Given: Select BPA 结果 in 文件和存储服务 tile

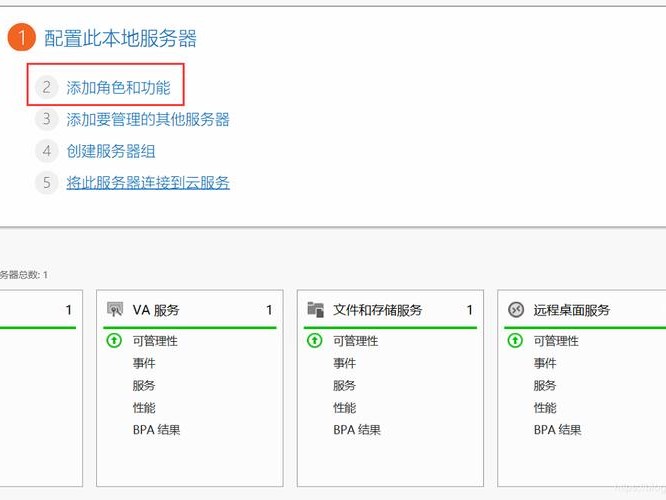Looking at the screenshot, I should click(x=357, y=430).
